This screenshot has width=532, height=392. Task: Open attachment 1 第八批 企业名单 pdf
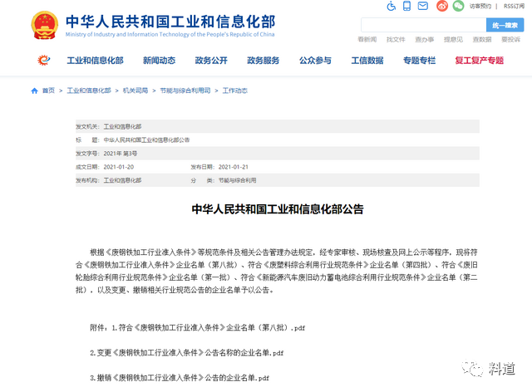pos(209,327)
